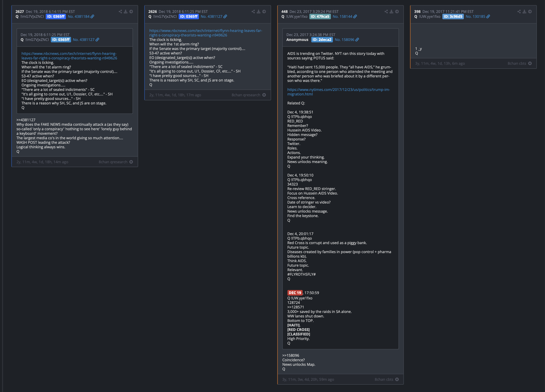The height and width of the screenshot is (392, 545).
Task: Click >>4381127 reply reference in post 2627
Action: (x=26, y=120)
